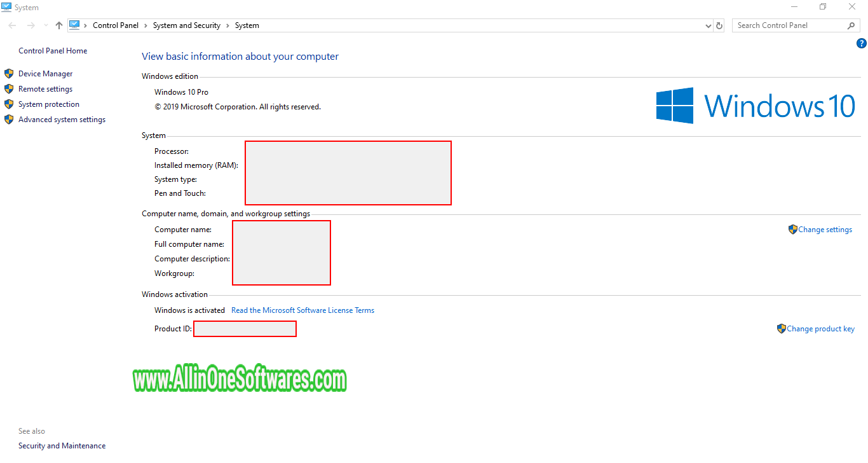Open Change product key link
Image resolution: width=868 pixels, height=463 pixels.
coord(821,329)
